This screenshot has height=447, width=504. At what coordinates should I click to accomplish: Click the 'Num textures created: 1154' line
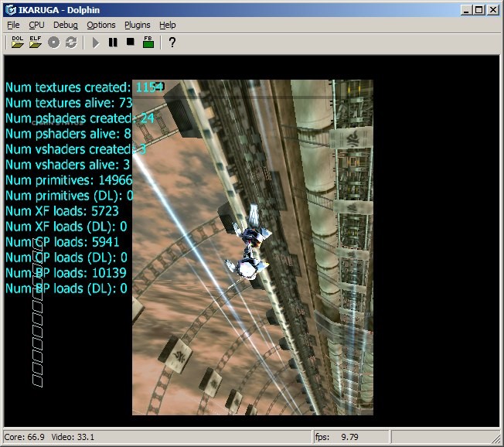point(84,87)
